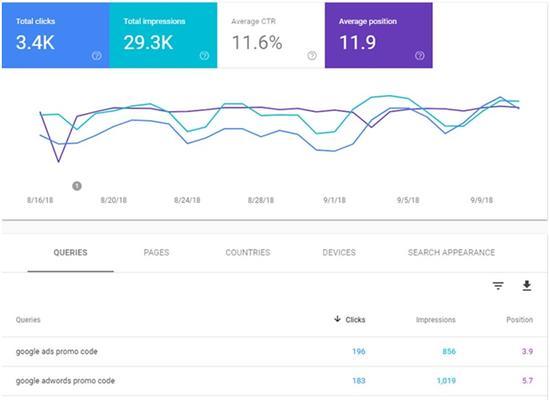Download the queries table data
The width and height of the screenshot is (550, 400).
click(x=527, y=286)
